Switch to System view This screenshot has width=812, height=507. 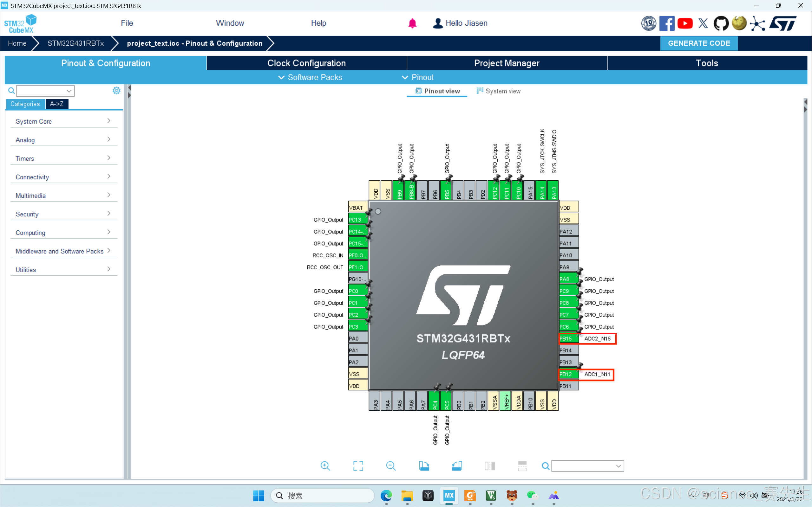(x=499, y=91)
